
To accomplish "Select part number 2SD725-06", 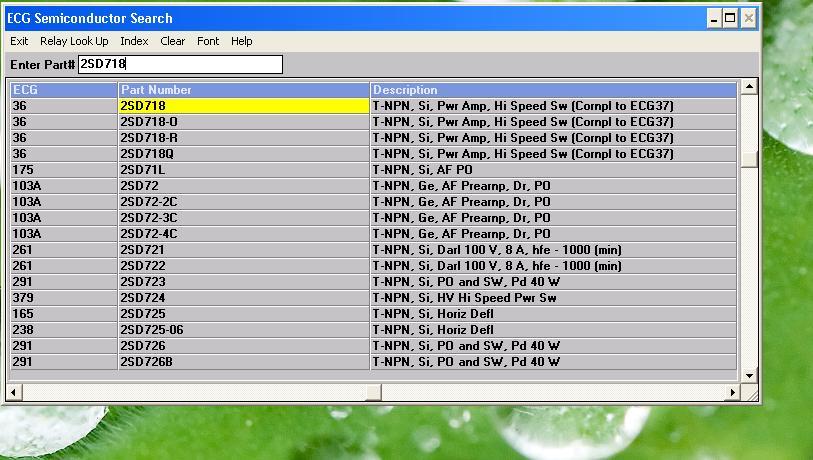I will pos(244,330).
